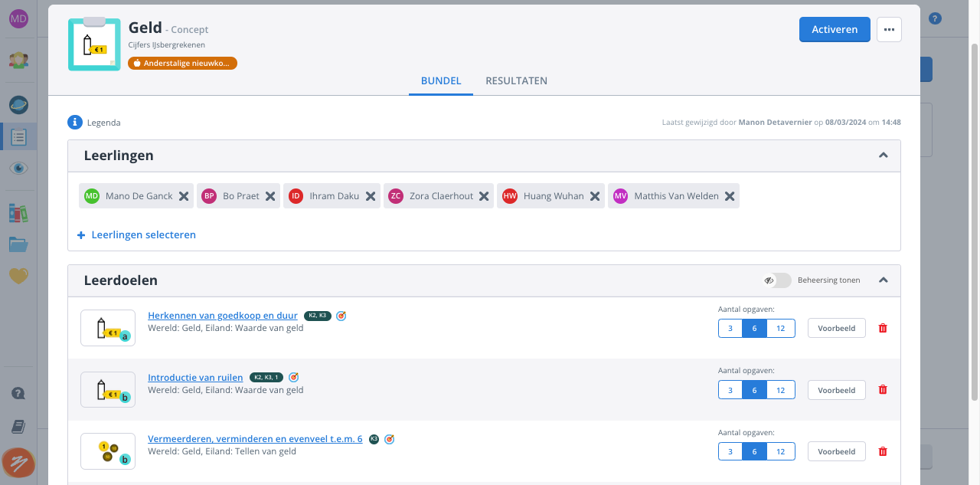Click trash icon for 'Introductie van ruilen'
This screenshot has width=980, height=485.
tap(883, 389)
